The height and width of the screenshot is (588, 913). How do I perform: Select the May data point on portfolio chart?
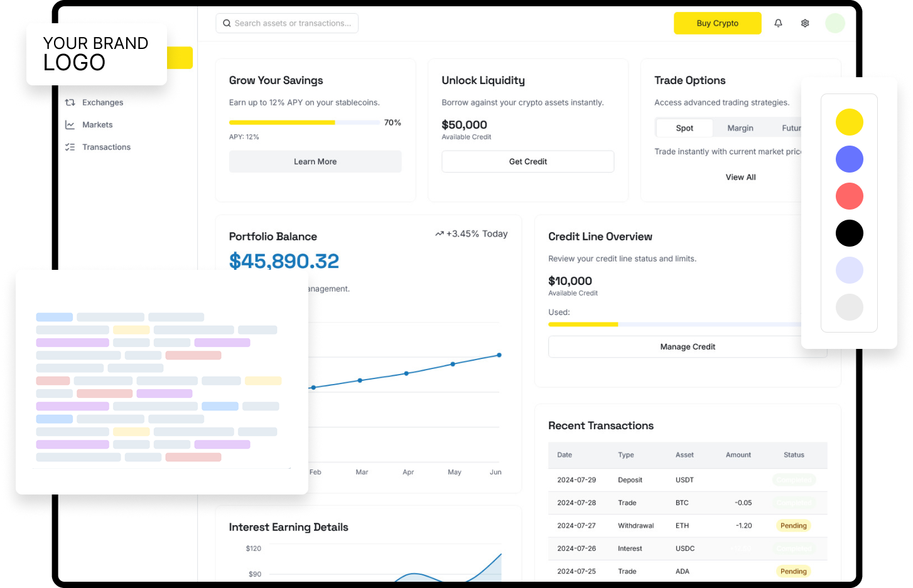click(x=453, y=364)
